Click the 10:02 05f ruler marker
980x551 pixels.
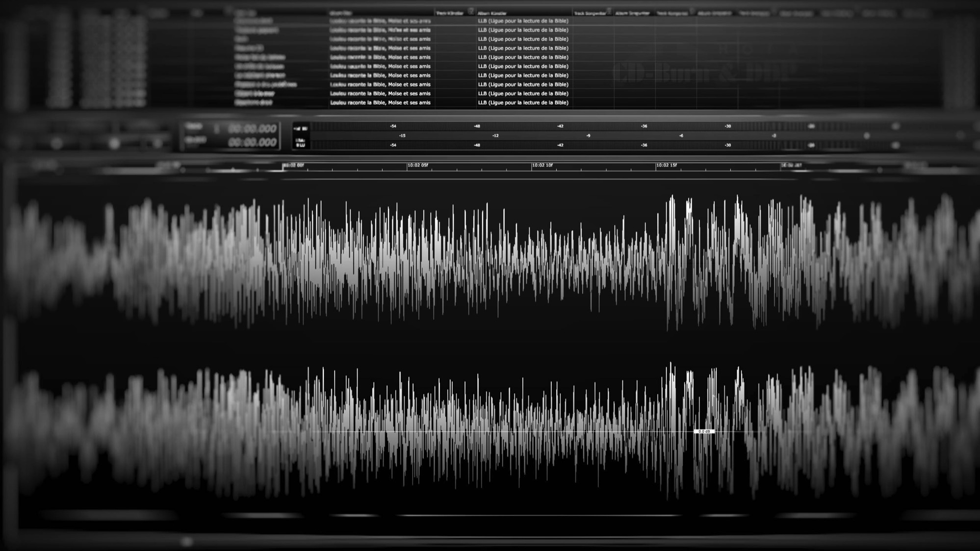click(x=417, y=166)
